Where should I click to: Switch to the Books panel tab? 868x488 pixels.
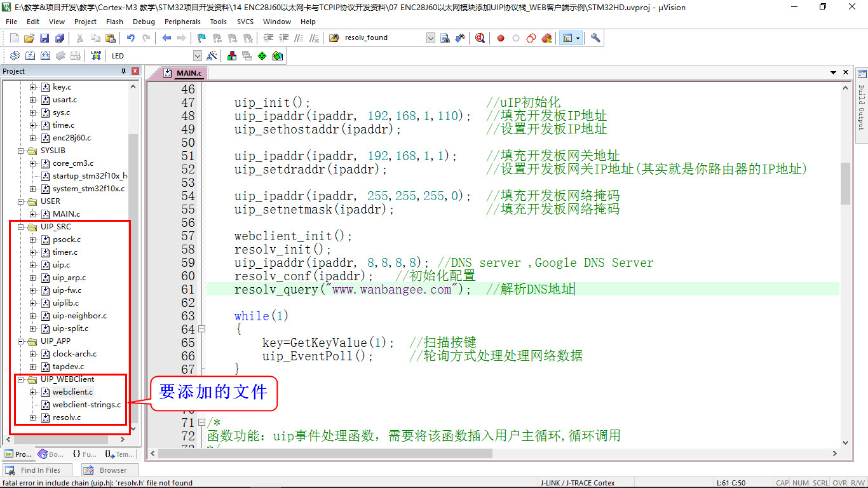[51, 454]
